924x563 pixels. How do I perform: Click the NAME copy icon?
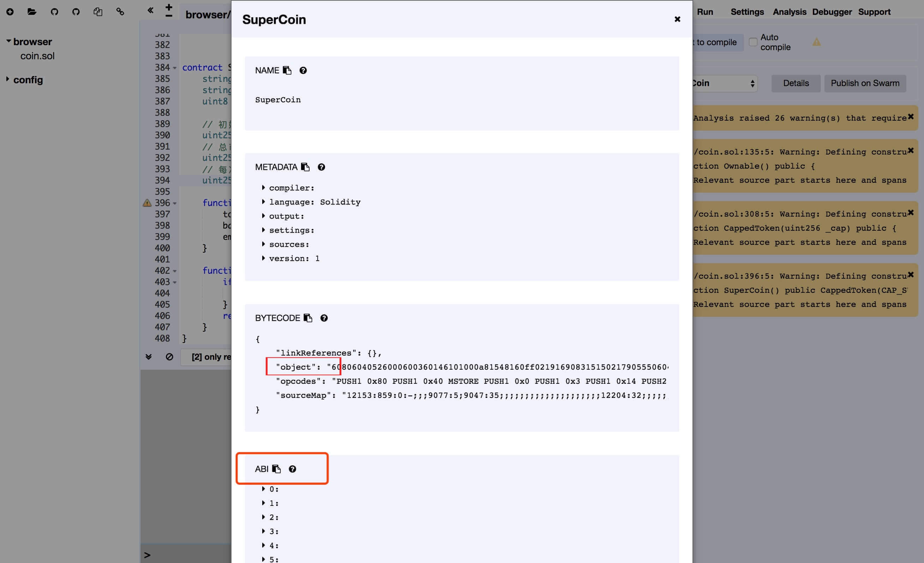287,71
